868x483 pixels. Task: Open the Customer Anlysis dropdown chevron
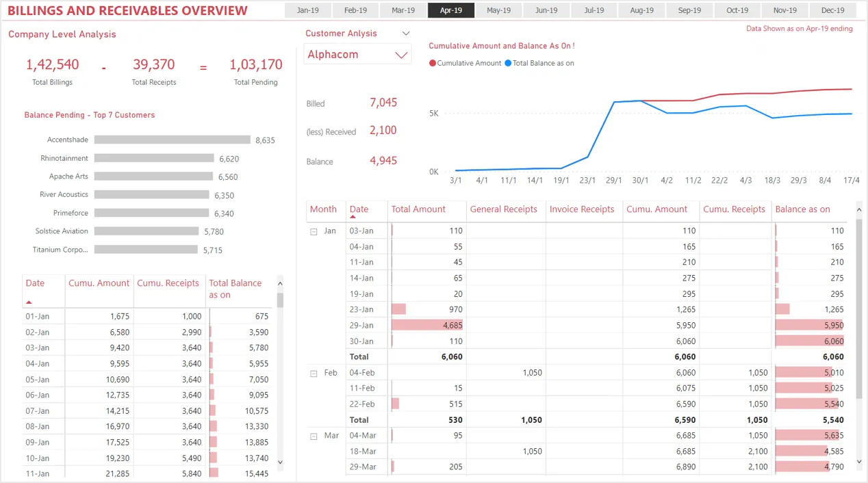pos(406,34)
